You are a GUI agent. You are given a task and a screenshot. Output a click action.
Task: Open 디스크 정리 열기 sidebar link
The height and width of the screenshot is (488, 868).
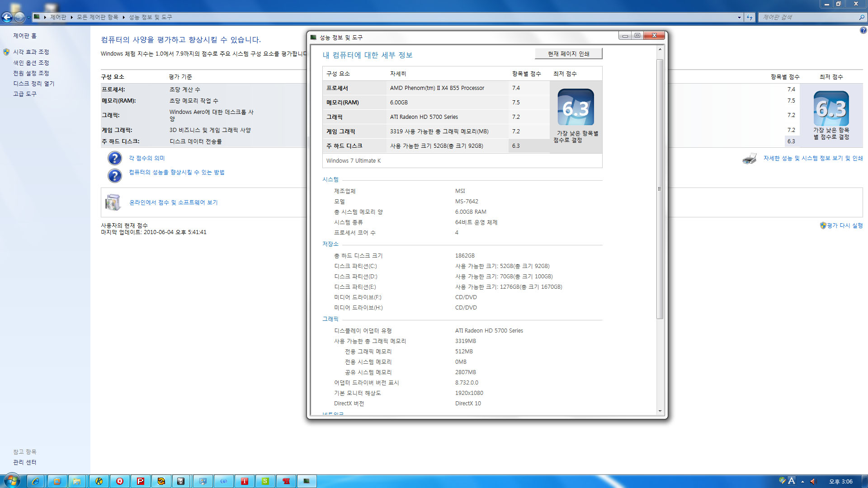[x=34, y=84]
